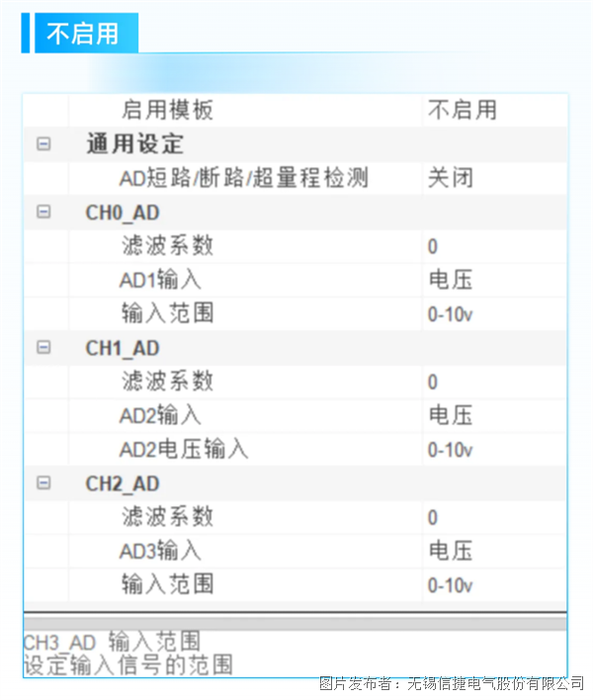Select the 启用模板 property row label
The width and height of the screenshot is (593, 700).
(167, 110)
